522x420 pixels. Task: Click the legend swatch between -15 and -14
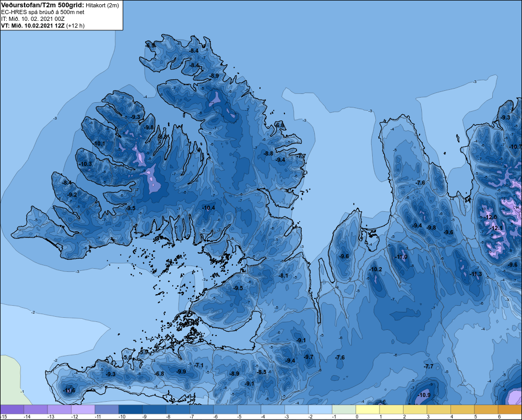coord(12,410)
